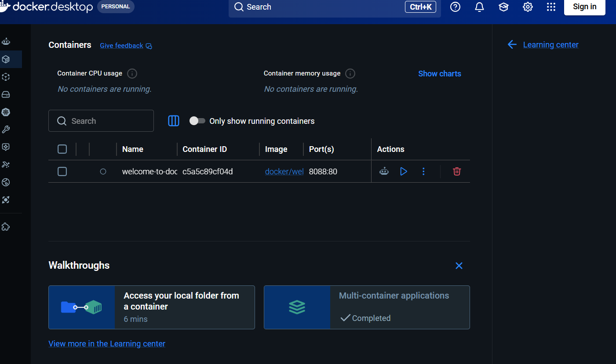Select the welcome-to-docker row checkbox
The height and width of the screenshot is (364, 616).
(62, 172)
